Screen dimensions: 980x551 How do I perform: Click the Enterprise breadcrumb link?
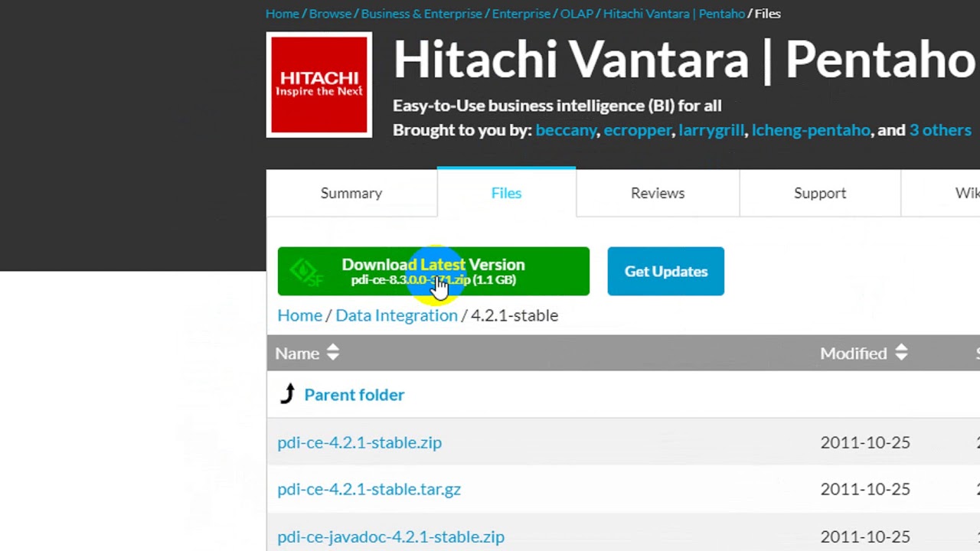click(521, 14)
